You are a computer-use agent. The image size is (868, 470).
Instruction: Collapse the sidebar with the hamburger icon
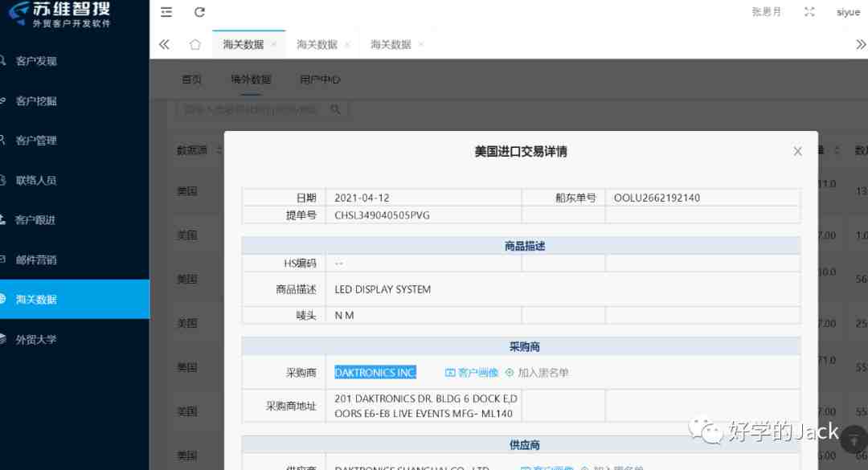166,12
